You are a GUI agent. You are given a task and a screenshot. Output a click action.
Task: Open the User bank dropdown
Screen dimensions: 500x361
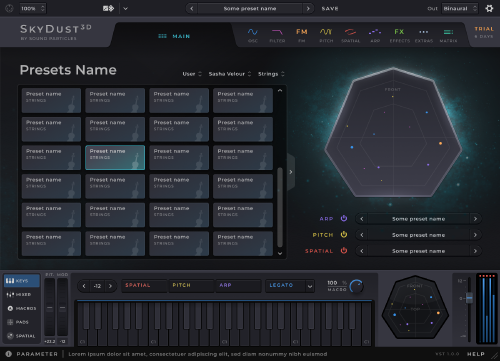(192, 74)
